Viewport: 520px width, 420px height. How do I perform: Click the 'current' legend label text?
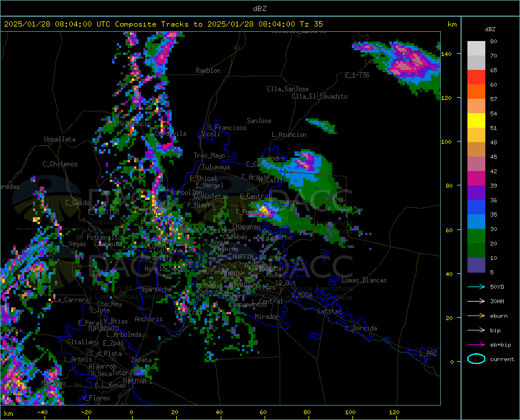pos(502,359)
